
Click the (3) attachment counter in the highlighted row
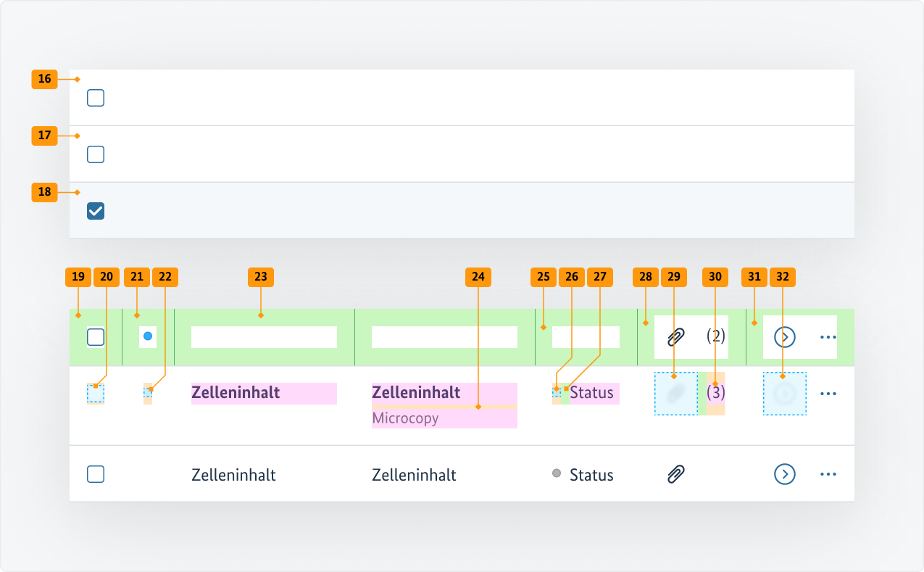coord(716,393)
